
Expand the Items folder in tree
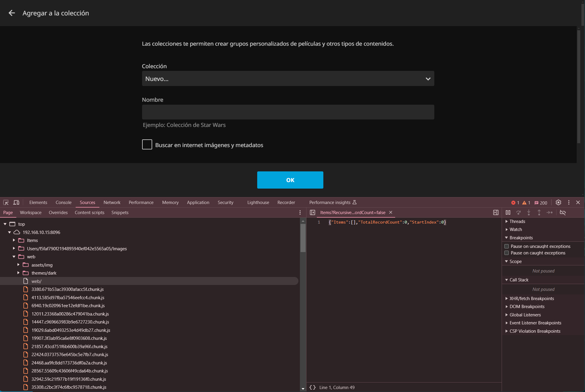[14, 240]
